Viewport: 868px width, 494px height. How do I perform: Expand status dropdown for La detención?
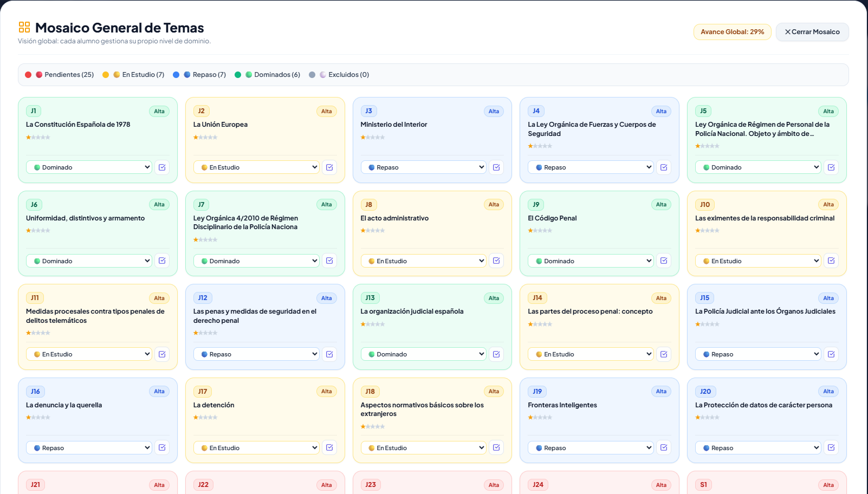coord(257,448)
